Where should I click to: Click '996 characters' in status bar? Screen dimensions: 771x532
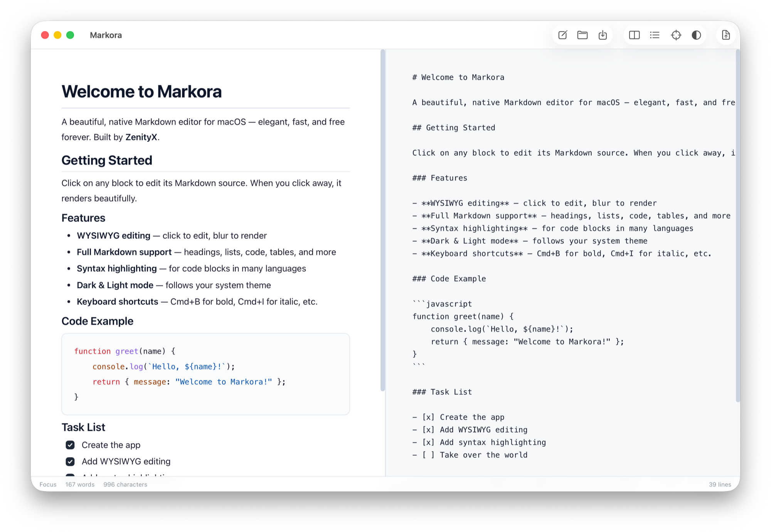[x=125, y=485]
